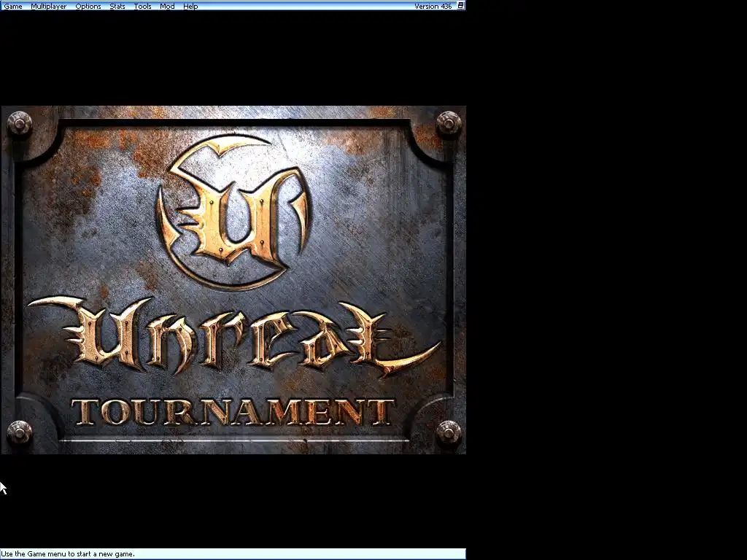Click the Version 436 label
747x560 pixels.
coord(433,6)
